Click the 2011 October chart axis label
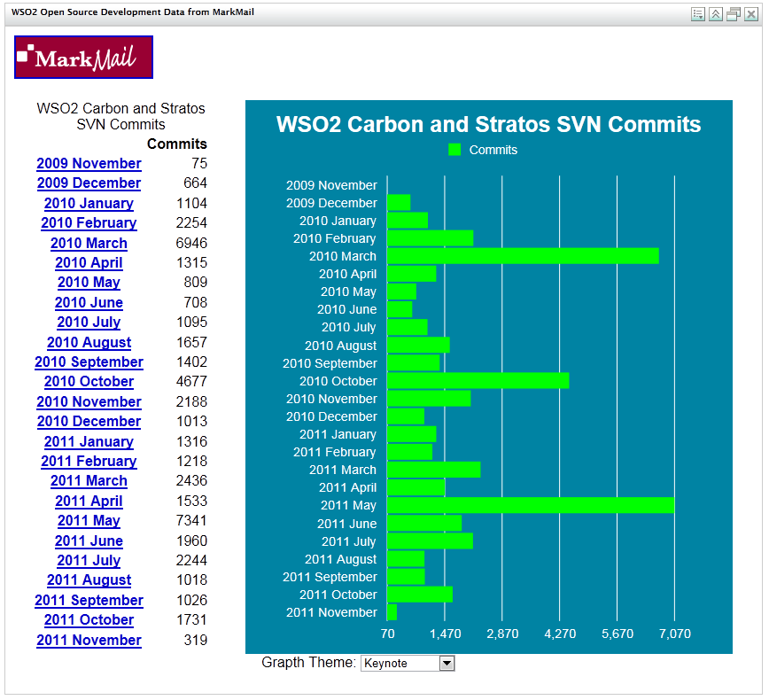The height and width of the screenshot is (700, 769). [338, 595]
